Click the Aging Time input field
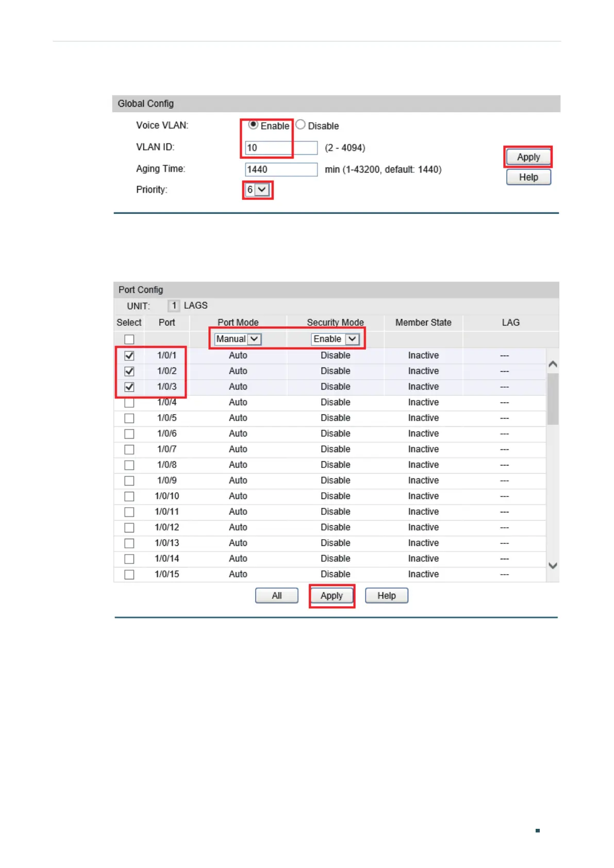The height and width of the screenshot is (868, 614). pos(281,170)
